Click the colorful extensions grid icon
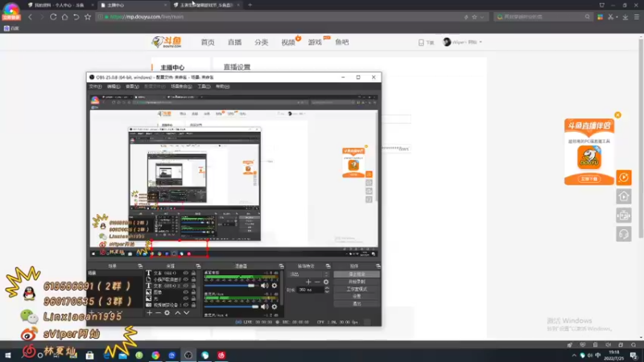The width and height of the screenshot is (644, 362). click(600, 17)
